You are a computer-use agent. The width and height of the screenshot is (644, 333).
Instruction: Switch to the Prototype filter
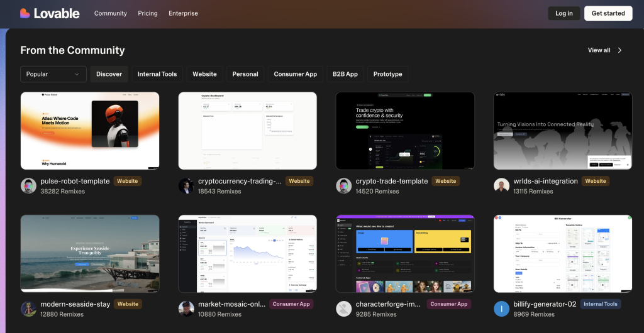point(387,74)
